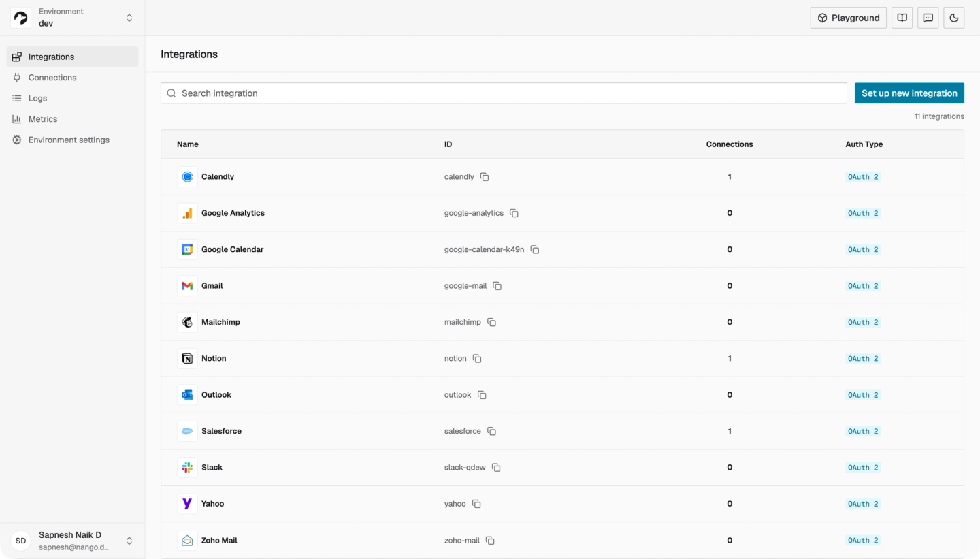Click the 11 integrations count label
980x559 pixels.
click(x=939, y=116)
